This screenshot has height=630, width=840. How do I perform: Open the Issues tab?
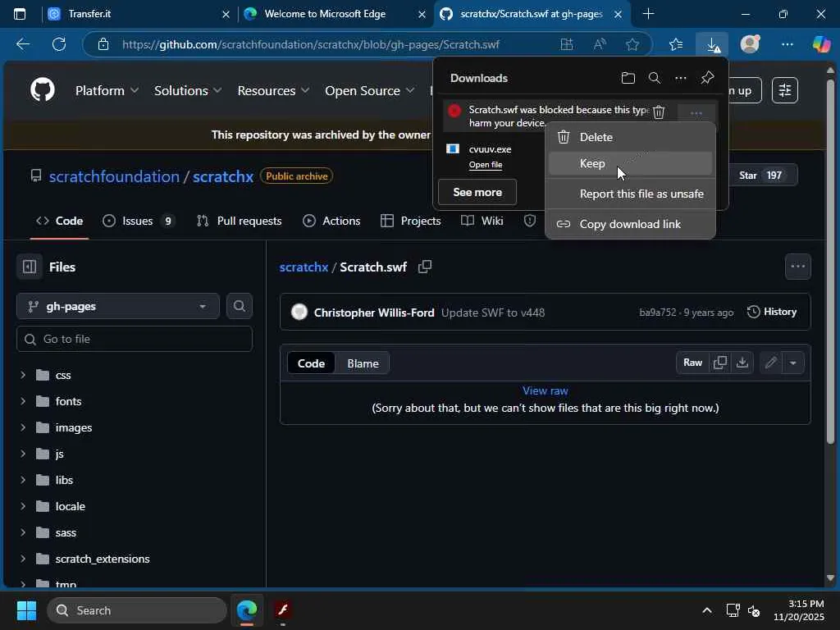pyautogui.click(x=139, y=221)
